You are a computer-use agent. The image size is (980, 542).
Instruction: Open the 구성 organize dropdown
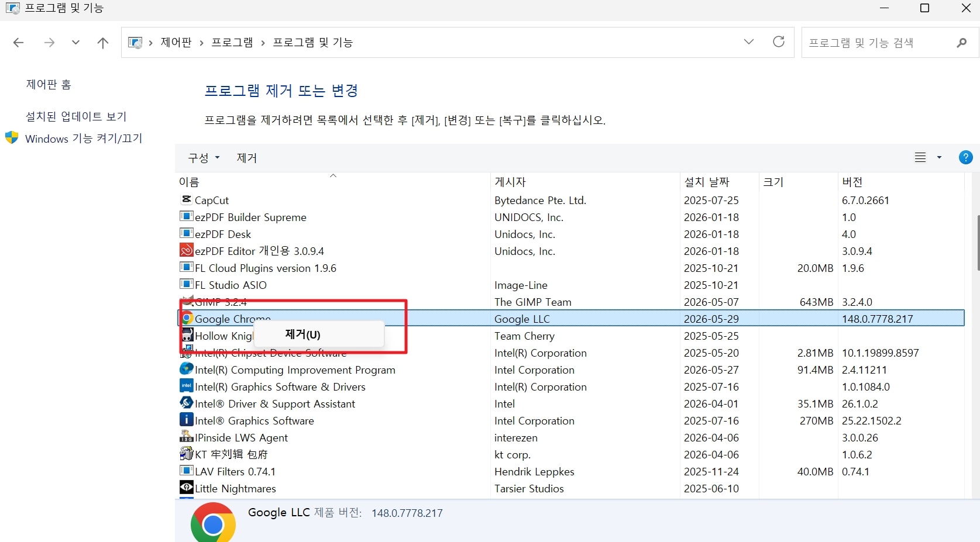[204, 158]
